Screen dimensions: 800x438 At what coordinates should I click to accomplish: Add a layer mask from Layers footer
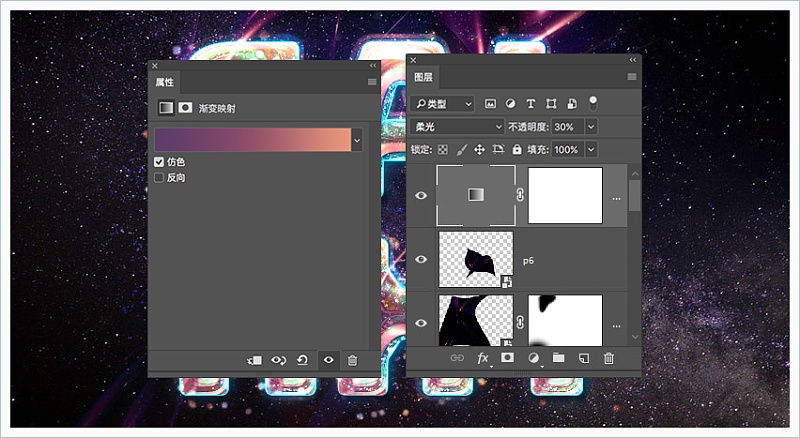(x=507, y=358)
